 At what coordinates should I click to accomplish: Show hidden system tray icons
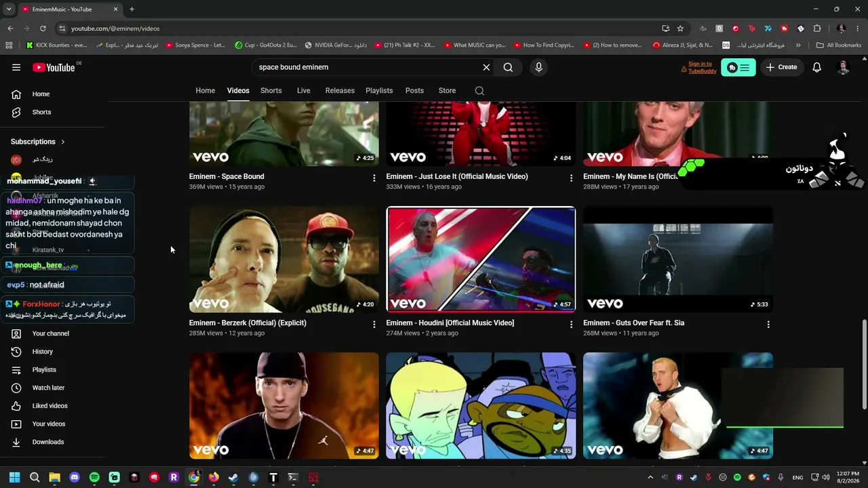tap(650, 477)
